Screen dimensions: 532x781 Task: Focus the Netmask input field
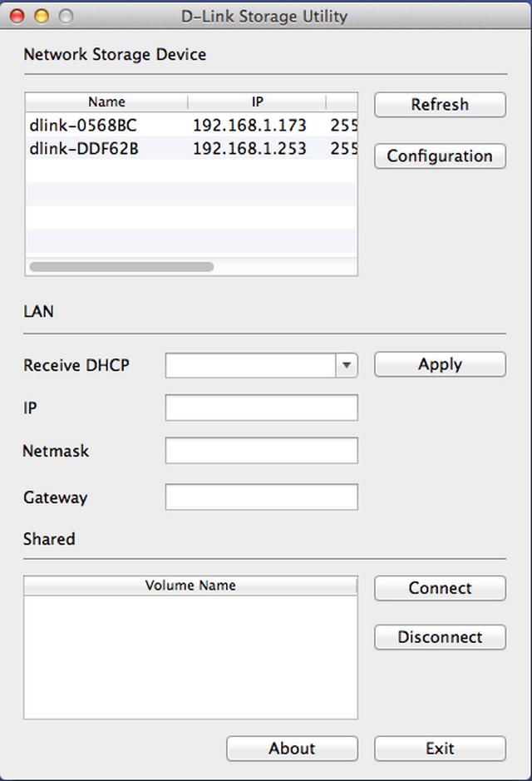tap(261, 450)
